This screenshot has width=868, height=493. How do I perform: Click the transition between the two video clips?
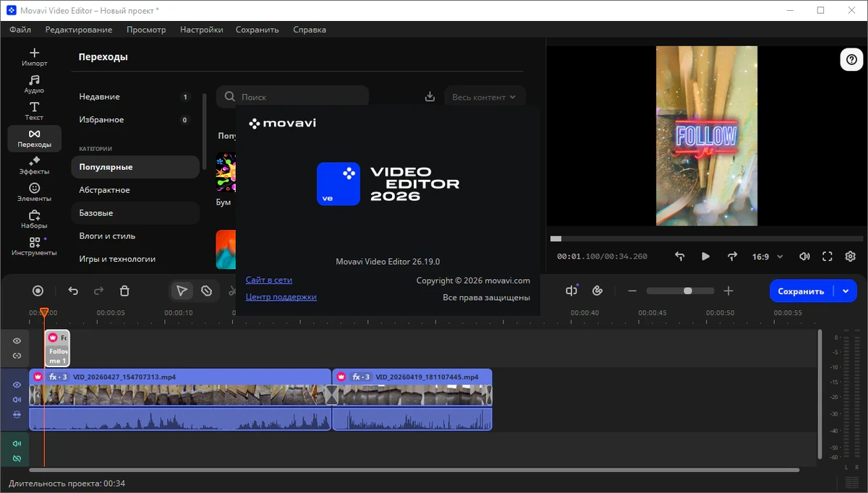point(331,395)
